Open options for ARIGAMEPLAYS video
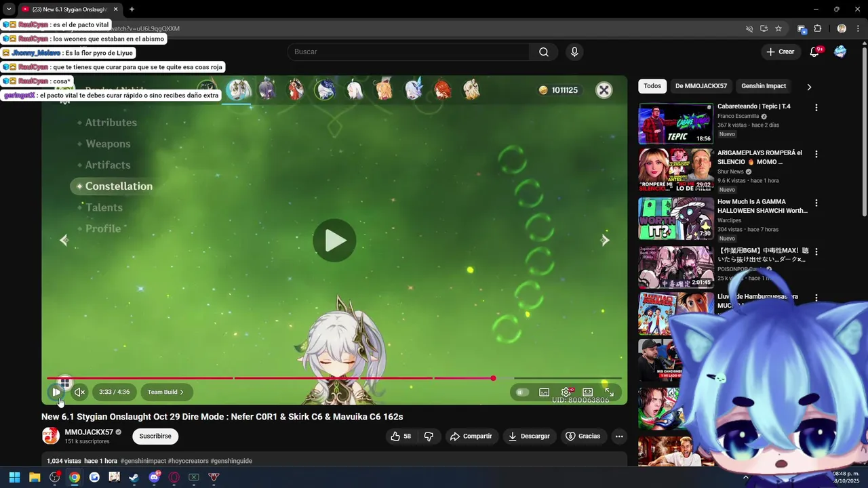 [x=816, y=154]
